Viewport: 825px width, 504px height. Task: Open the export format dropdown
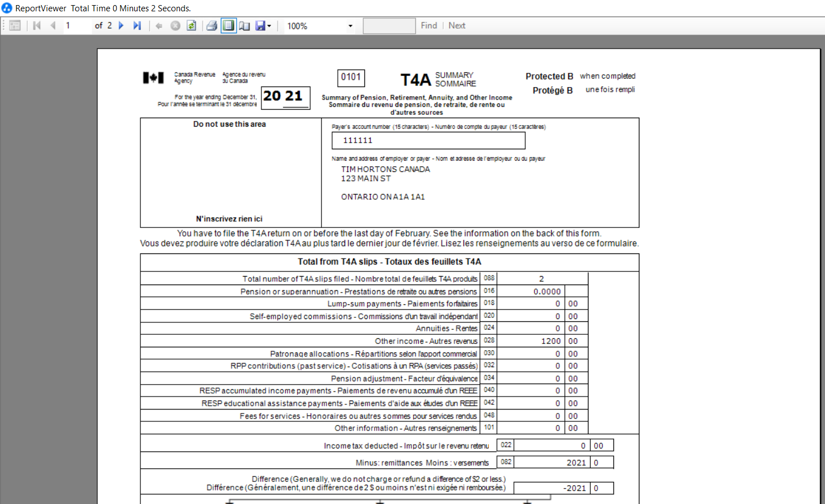[x=268, y=25]
